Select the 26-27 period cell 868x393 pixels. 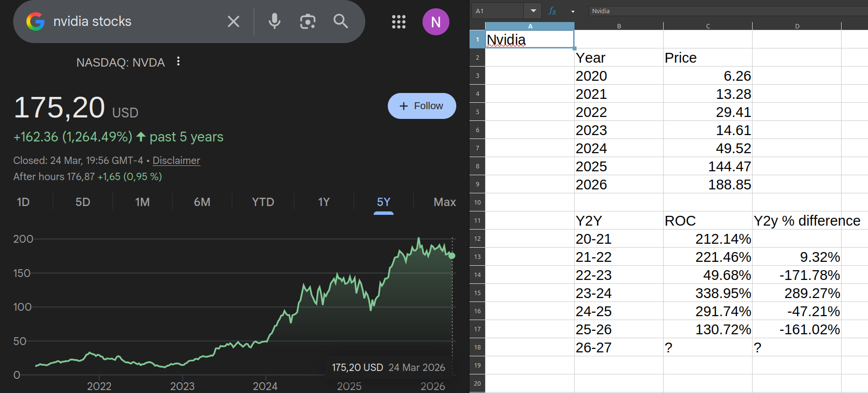click(619, 347)
